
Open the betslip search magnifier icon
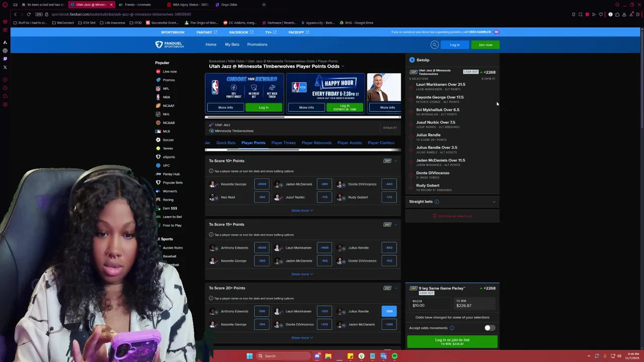[434, 45]
